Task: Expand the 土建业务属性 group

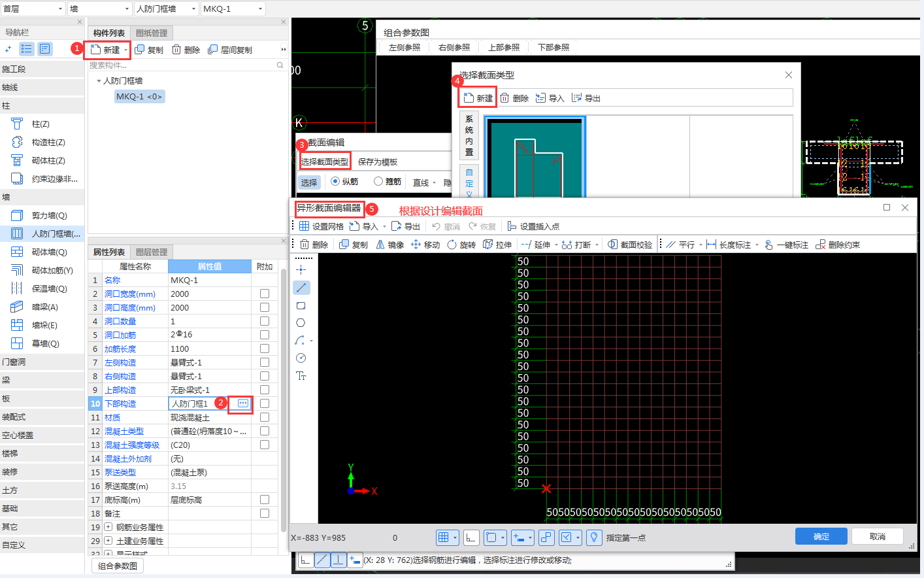Action: click(x=108, y=541)
